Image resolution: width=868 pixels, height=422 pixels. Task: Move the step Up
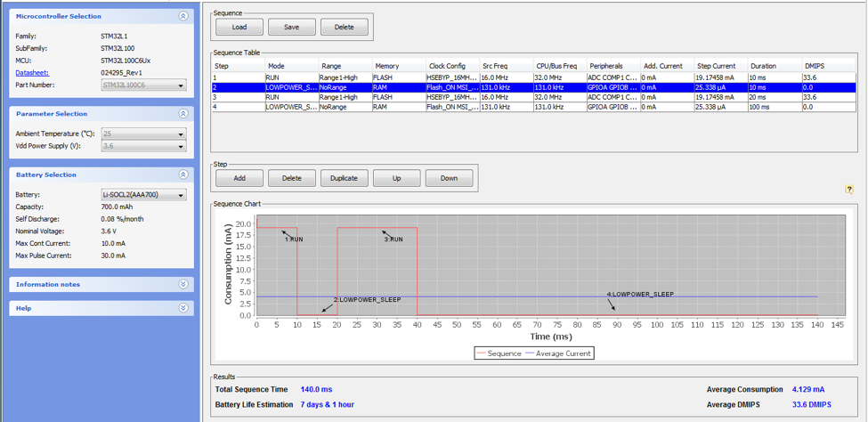396,178
